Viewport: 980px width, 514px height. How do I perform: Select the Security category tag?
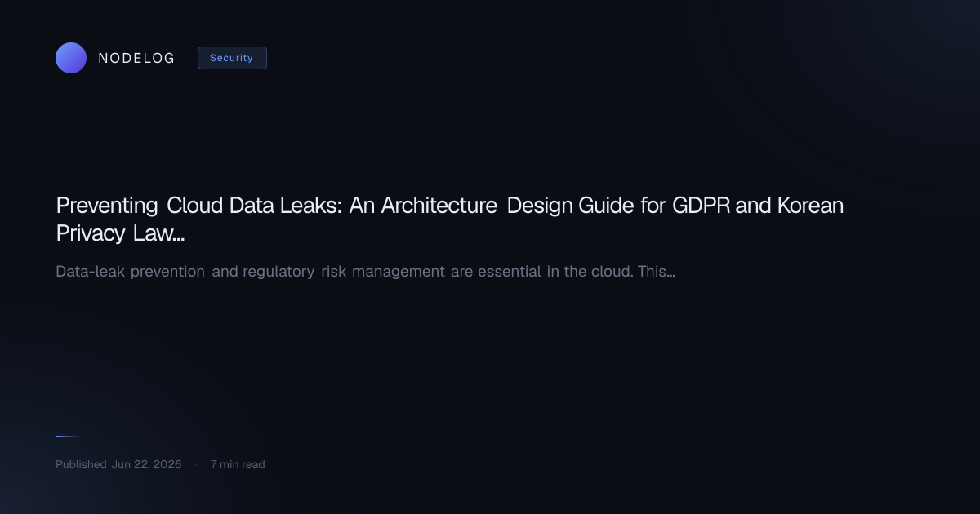tap(232, 58)
